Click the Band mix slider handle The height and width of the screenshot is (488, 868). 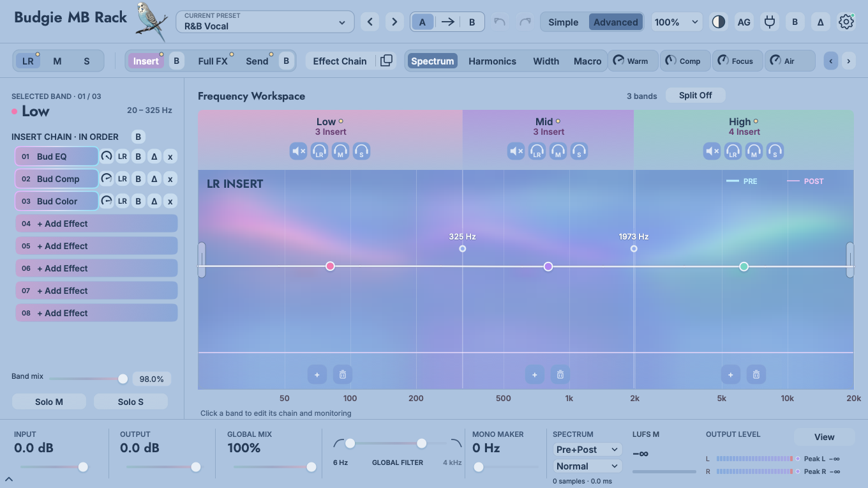click(x=123, y=379)
